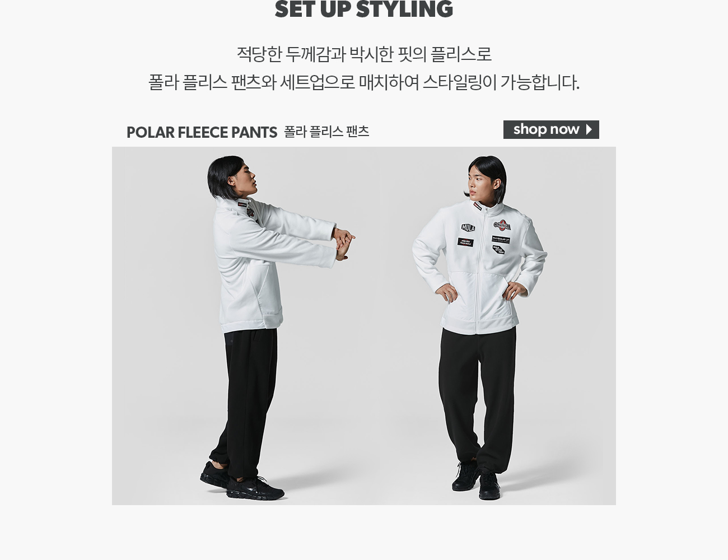Click the black patch below MULA logo
Viewport: 728px width, 560px height.
465,242
